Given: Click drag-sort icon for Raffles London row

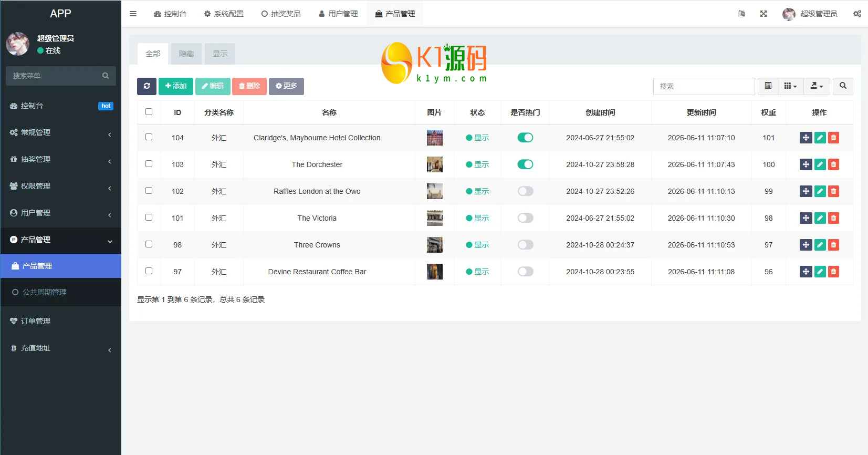Looking at the screenshot, I should click(806, 191).
